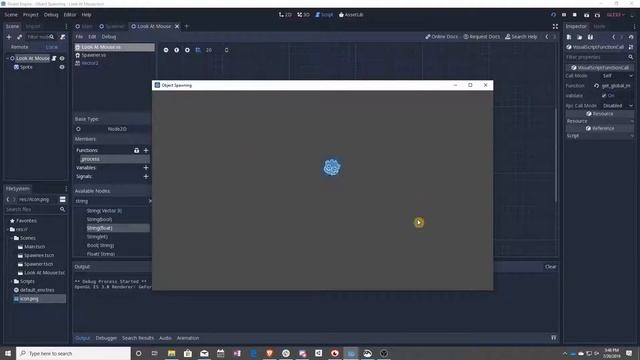Click the search icon in FileSystem search box
This screenshot has height=360, width=640.
click(62, 209)
